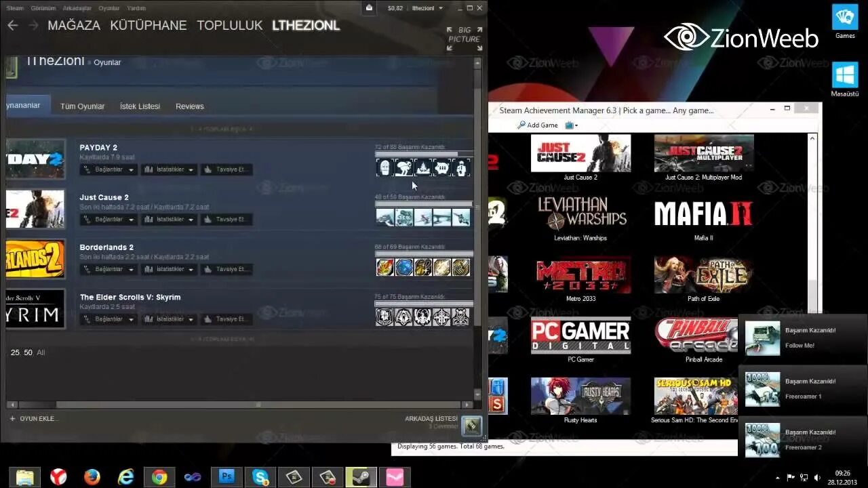Go to the KÜTÜPHANE section
This screenshot has height=488, width=868.
[x=149, y=25]
